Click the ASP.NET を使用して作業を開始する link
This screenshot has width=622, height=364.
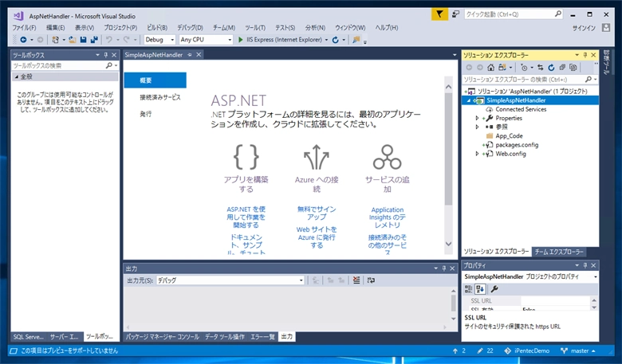click(246, 217)
